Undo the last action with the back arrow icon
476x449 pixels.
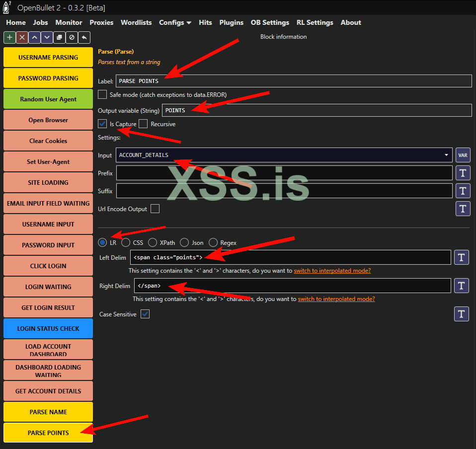click(x=84, y=38)
